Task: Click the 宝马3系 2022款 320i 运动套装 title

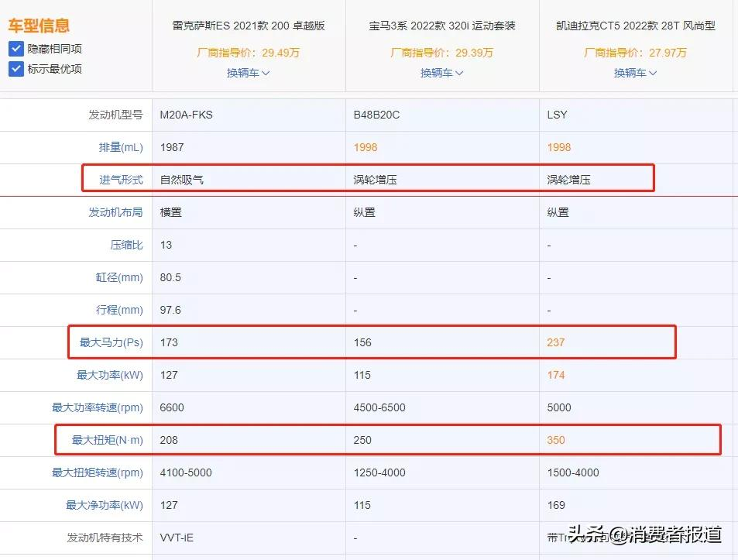Action: (442, 26)
